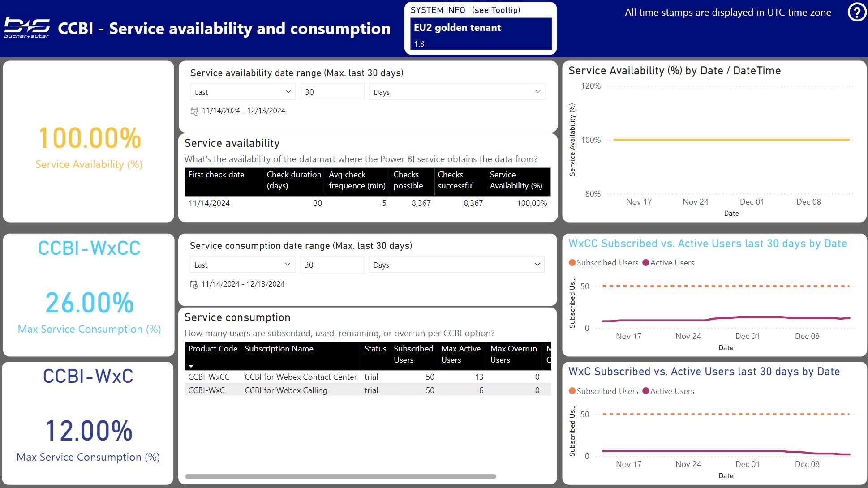This screenshot has height=488, width=868.
Task: Click consumption number of days field '30'
Action: 332,265
